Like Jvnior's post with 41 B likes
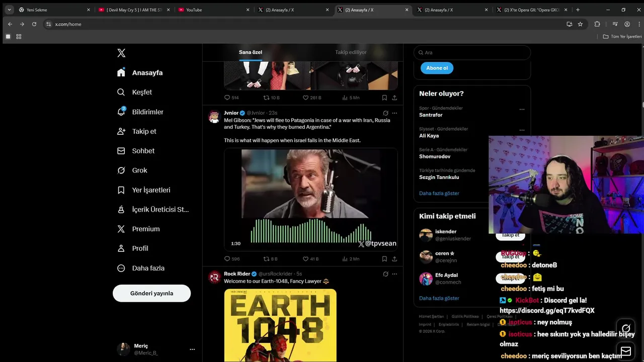 coord(310,259)
